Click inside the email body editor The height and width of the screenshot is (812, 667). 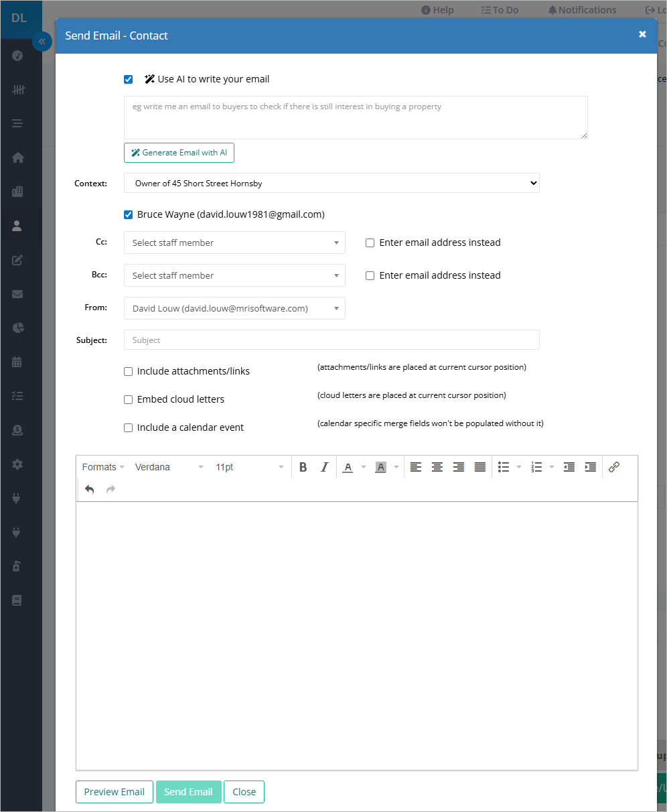357,636
